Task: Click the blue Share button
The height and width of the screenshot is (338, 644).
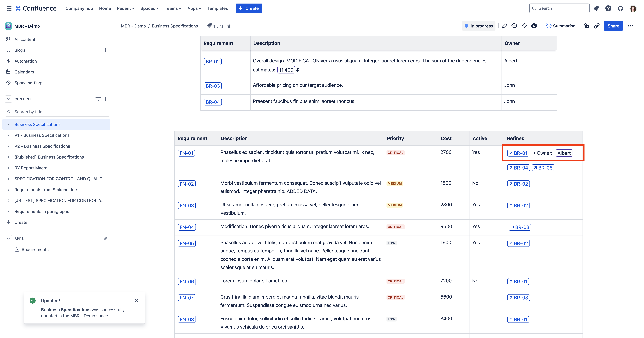Action: [613, 26]
